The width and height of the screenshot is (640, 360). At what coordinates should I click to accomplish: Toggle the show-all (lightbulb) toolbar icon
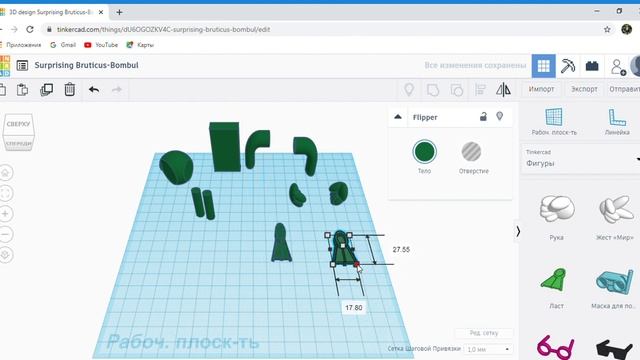coord(409,89)
